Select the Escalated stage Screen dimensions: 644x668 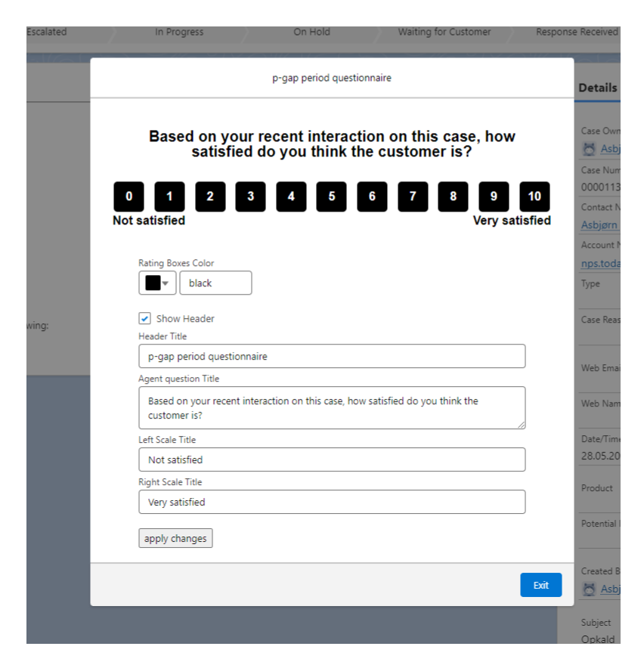pos(47,32)
